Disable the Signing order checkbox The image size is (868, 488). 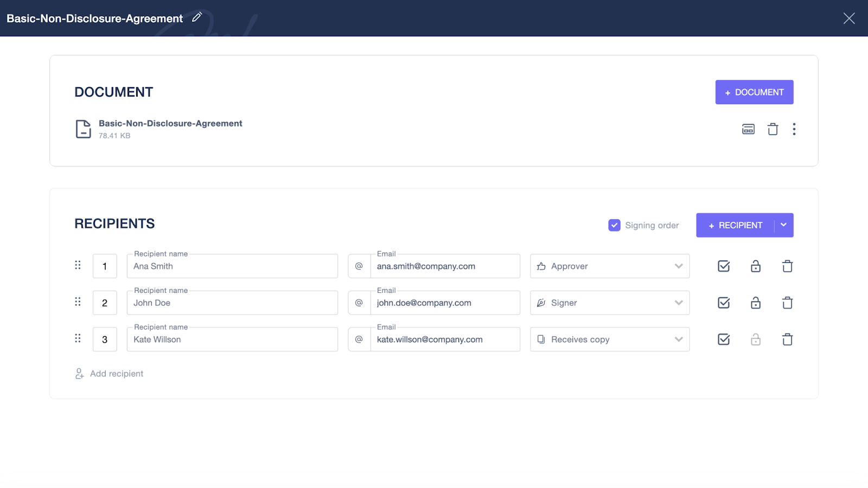click(614, 224)
